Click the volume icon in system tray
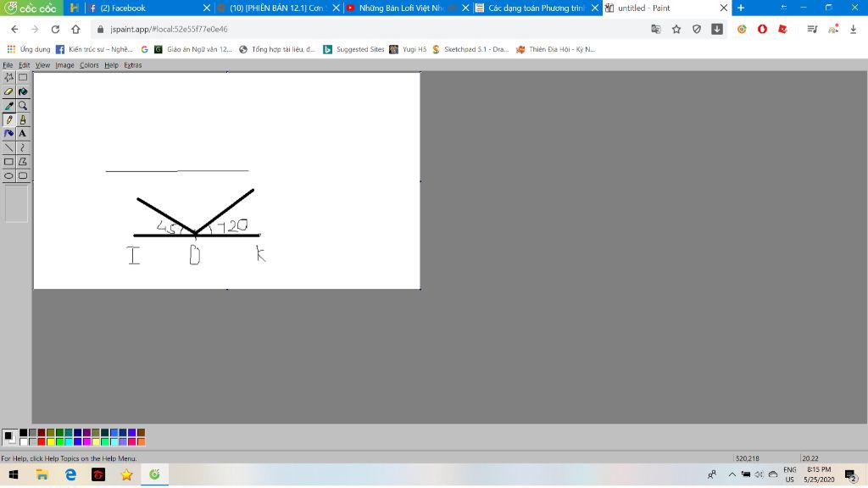 (759, 474)
